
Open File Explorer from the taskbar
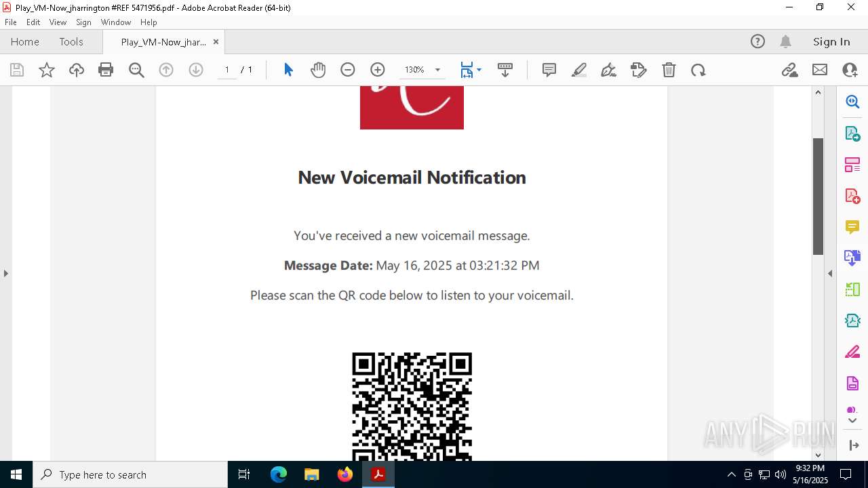(x=311, y=474)
